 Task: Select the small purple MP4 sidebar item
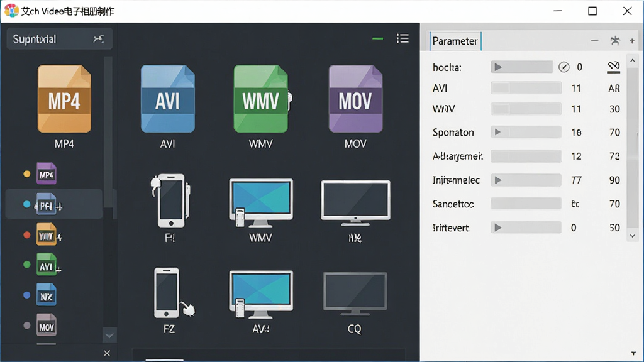tap(46, 174)
